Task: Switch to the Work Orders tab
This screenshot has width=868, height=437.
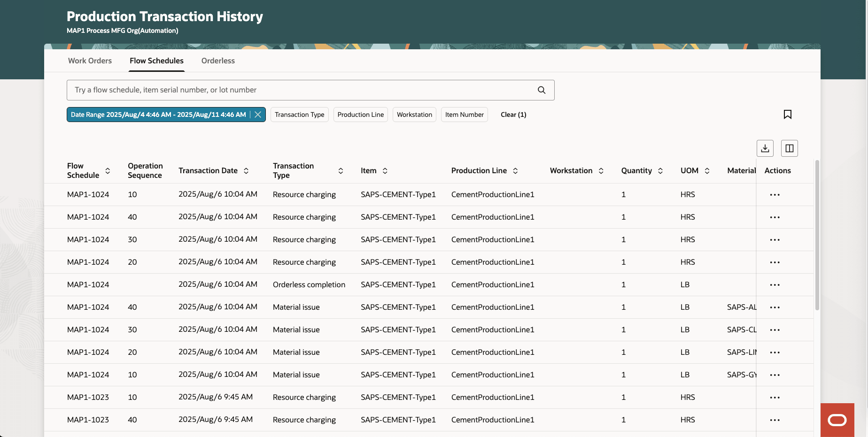Action: [90, 61]
